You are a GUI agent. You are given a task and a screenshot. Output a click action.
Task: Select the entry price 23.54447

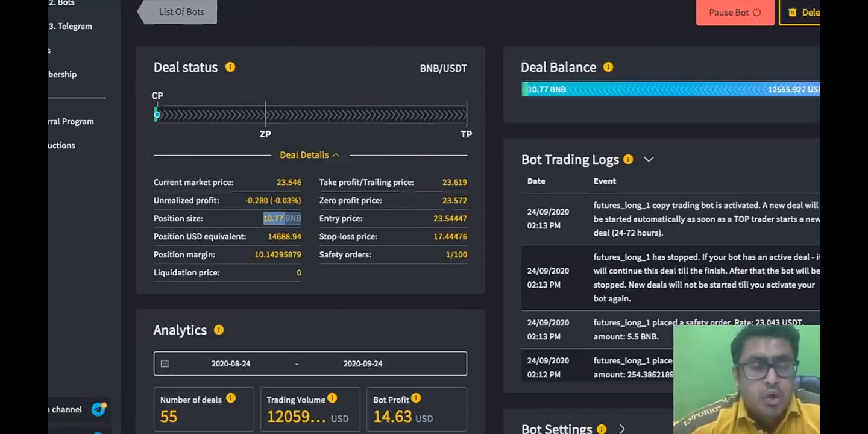(450, 218)
